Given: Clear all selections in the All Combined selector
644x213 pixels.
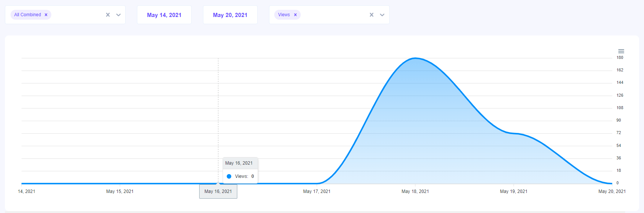Looking at the screenshot, I should (108, 15).
